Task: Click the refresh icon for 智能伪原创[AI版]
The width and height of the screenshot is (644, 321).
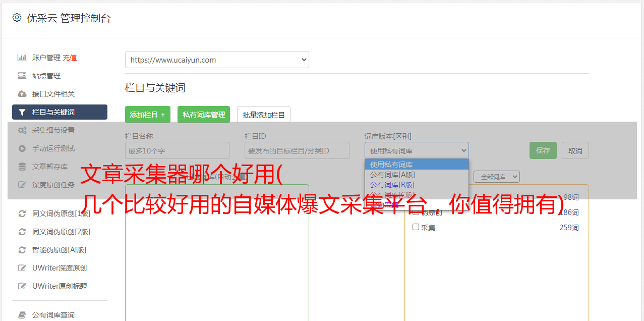Action: point(22,250)
